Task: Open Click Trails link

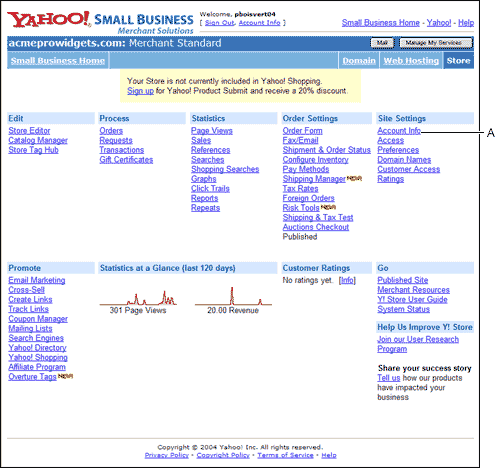Action: click(210, 189)
